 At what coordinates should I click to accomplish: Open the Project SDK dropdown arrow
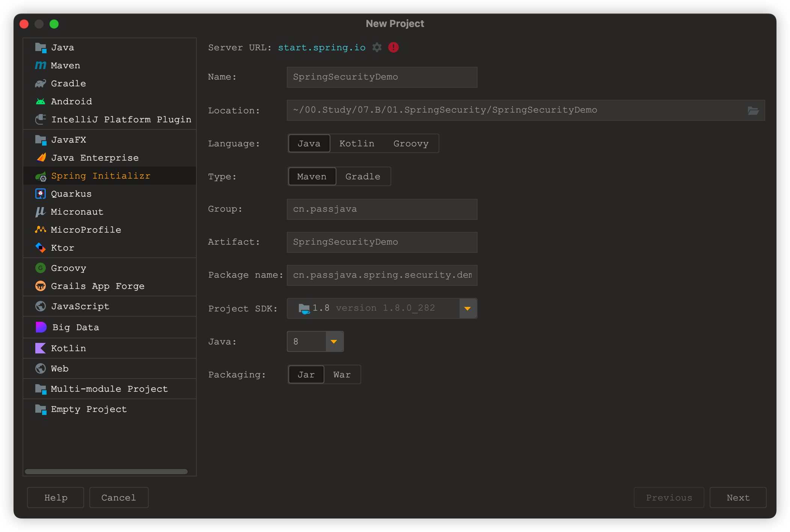[467, 308]
